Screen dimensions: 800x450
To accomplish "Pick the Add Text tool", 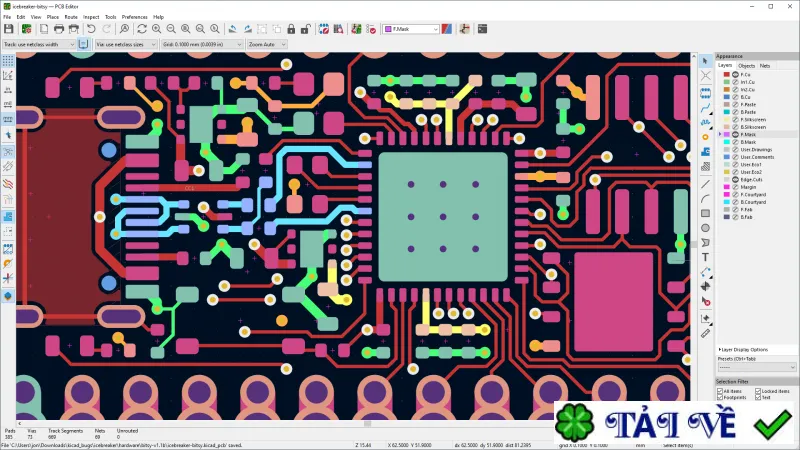I will click(x=706, y=257).
